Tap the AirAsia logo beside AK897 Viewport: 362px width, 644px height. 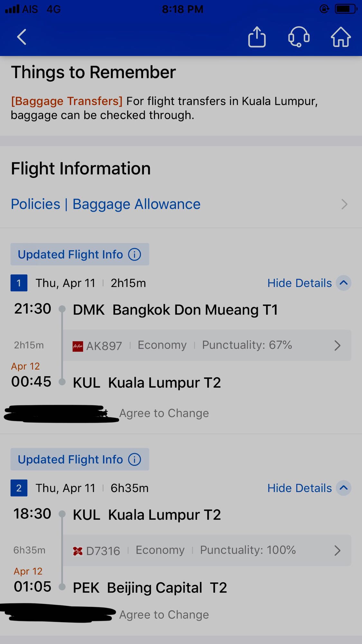coord(78,346)
